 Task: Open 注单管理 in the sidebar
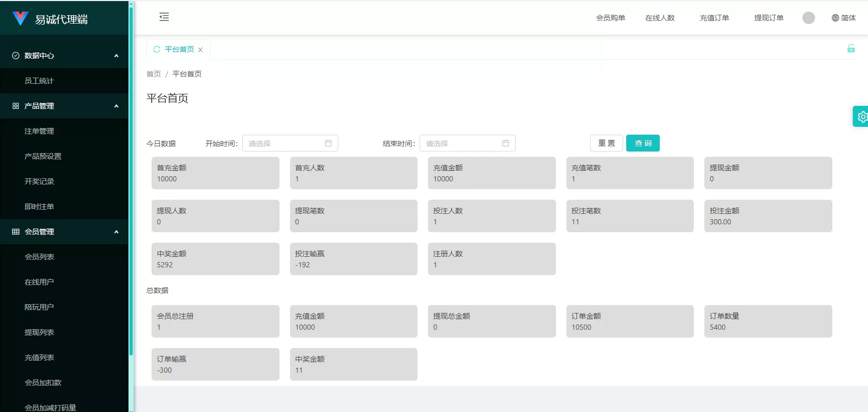click(x=39, y=131)
